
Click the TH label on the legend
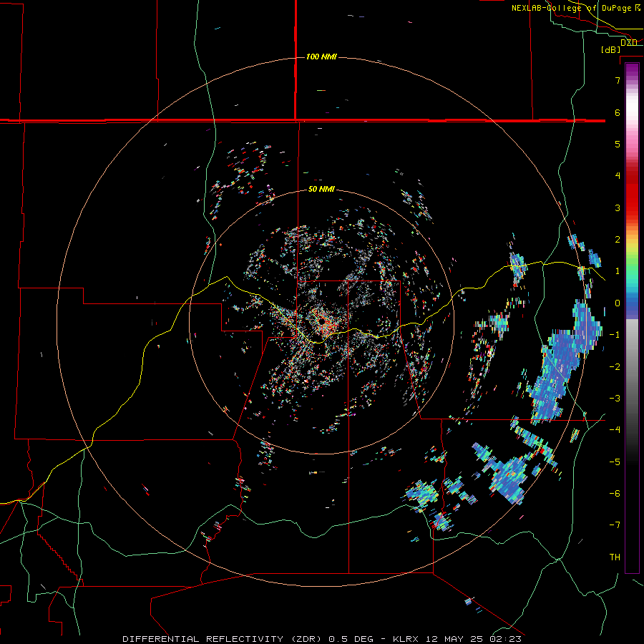click(x=615, y=557)
